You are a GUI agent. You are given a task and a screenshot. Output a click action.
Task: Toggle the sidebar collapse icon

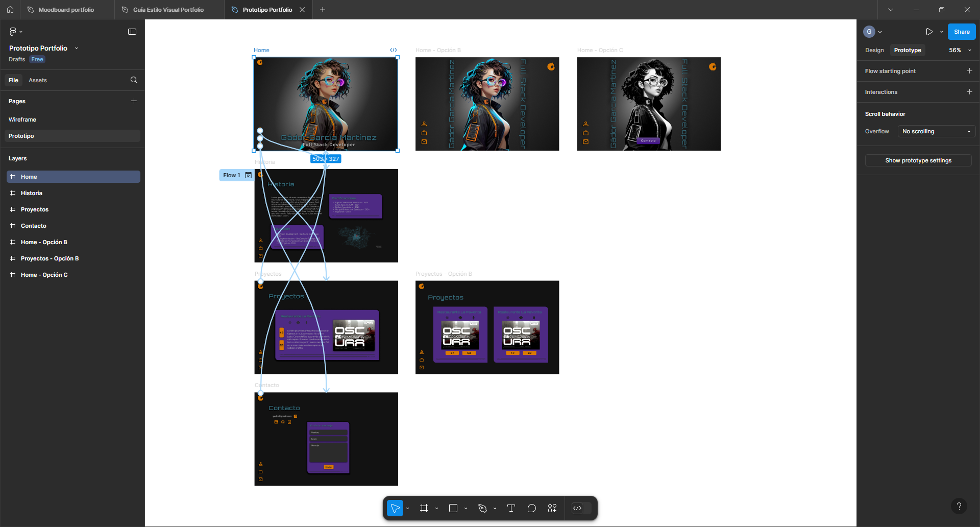(x=132, y=32)
